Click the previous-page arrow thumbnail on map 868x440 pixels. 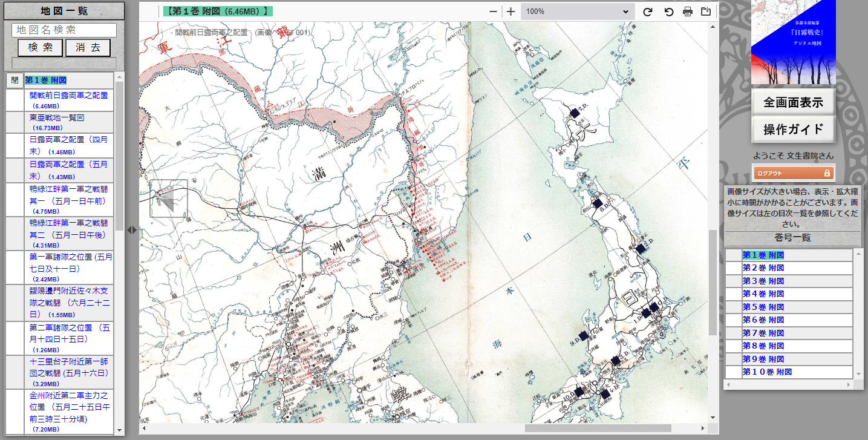coord(168,199)
